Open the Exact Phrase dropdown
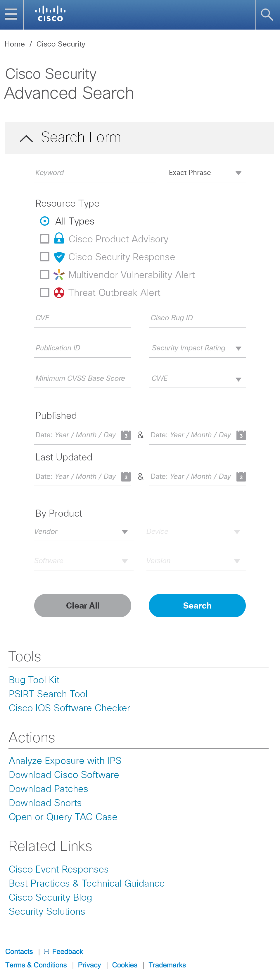Image resolution: width=280 pixels, height=980 pixels. point(206,173)
